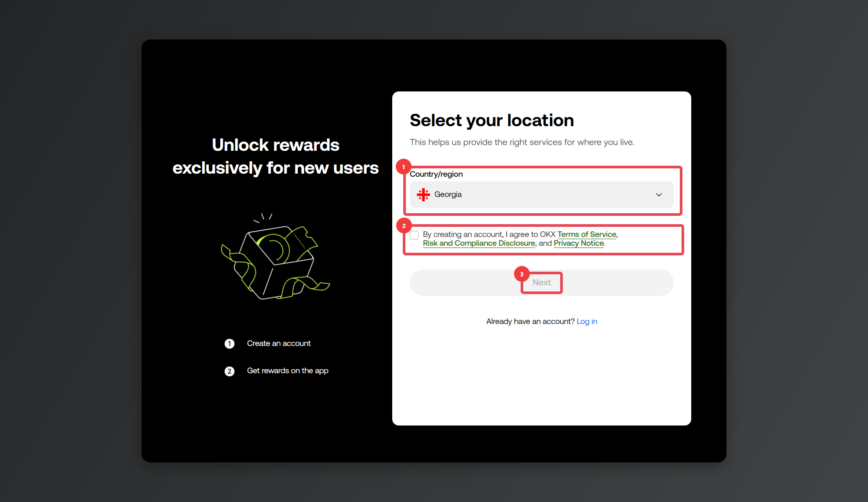Click the 'Create an account' text

click(x=279, y=343)
